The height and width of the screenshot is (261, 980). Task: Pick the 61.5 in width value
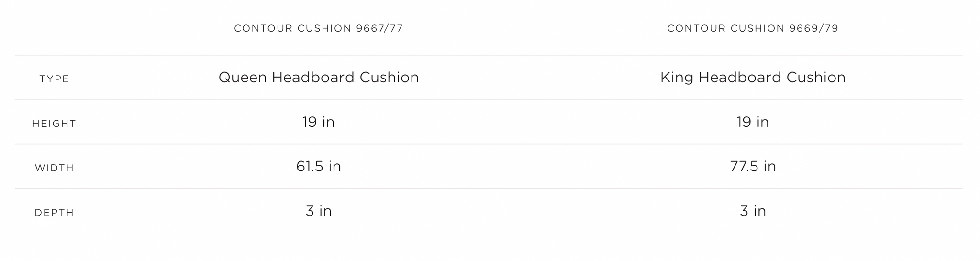coord(318,167)
